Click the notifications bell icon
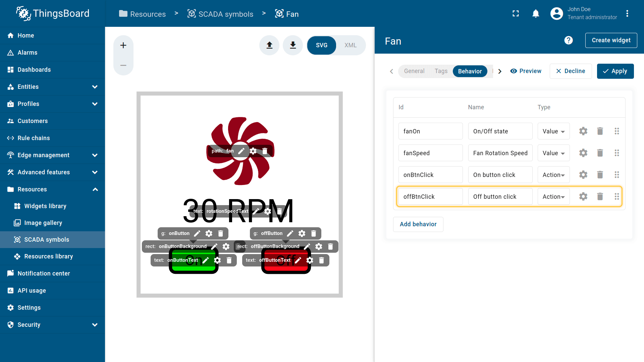This screenshot has width=644, height=362. (x=536, y=13)
